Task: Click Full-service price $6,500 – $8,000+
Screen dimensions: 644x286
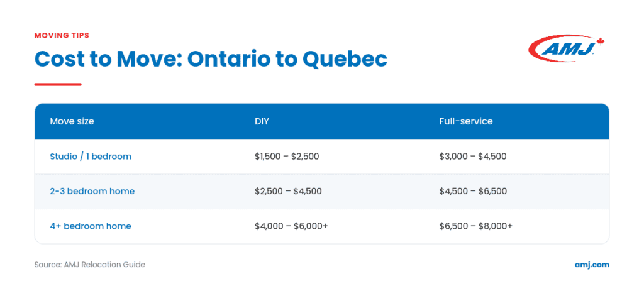Action: [475, 226]
